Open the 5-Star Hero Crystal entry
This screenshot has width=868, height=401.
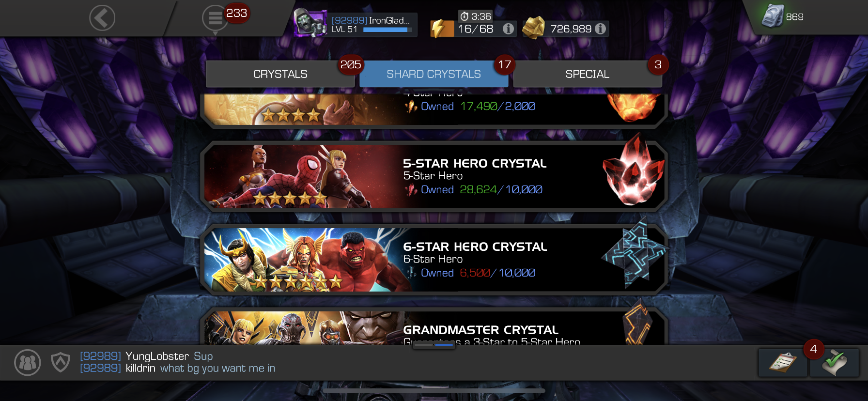434,176
